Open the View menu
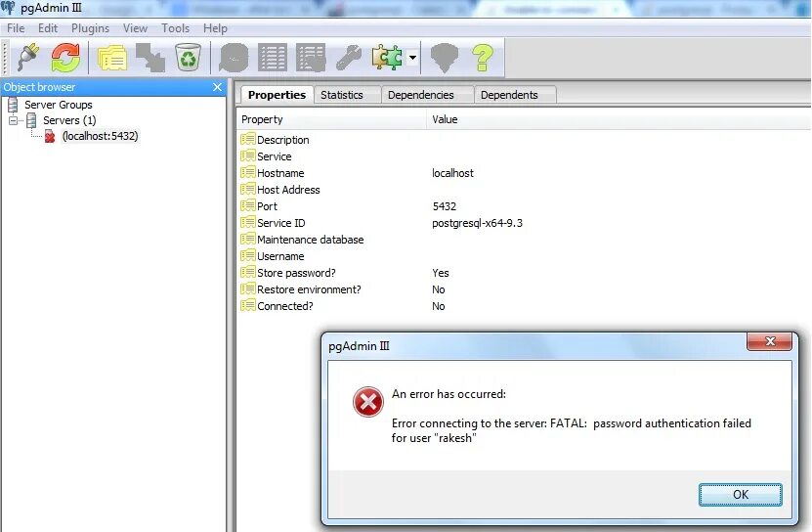This screenshot has height=532, width=812. pos(135,28)
